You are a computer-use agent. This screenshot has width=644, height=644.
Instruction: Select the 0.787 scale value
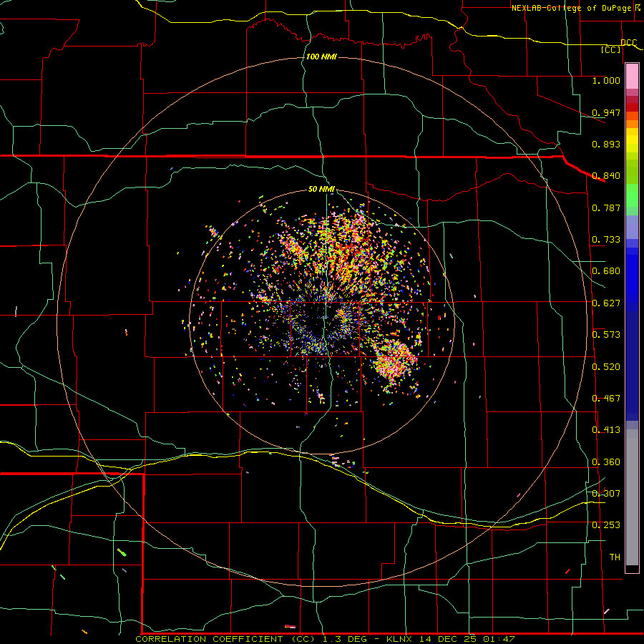pyautogui.click(x=606, y=208)
